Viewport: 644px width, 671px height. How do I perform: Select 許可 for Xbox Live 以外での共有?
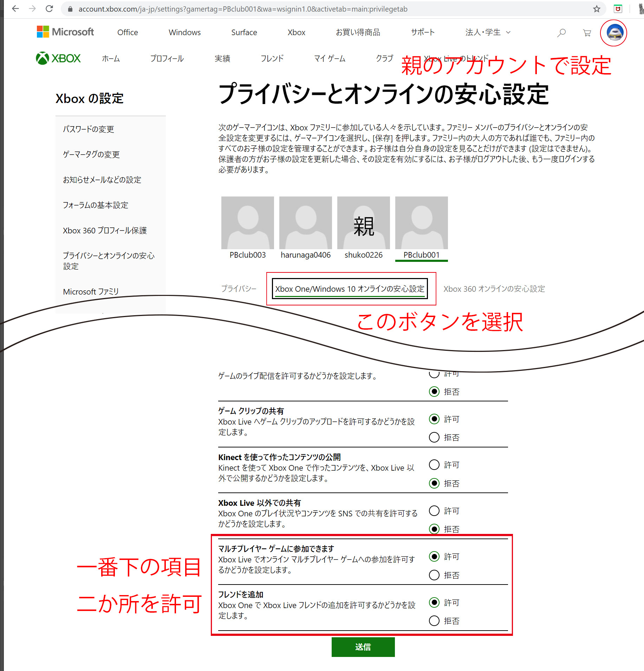coord(434,511)
